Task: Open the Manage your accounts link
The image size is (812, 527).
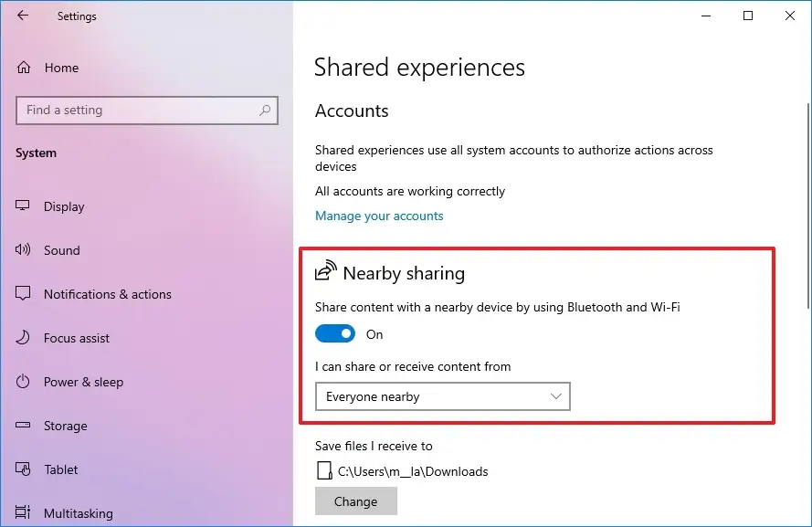Action: click(379, 216)
